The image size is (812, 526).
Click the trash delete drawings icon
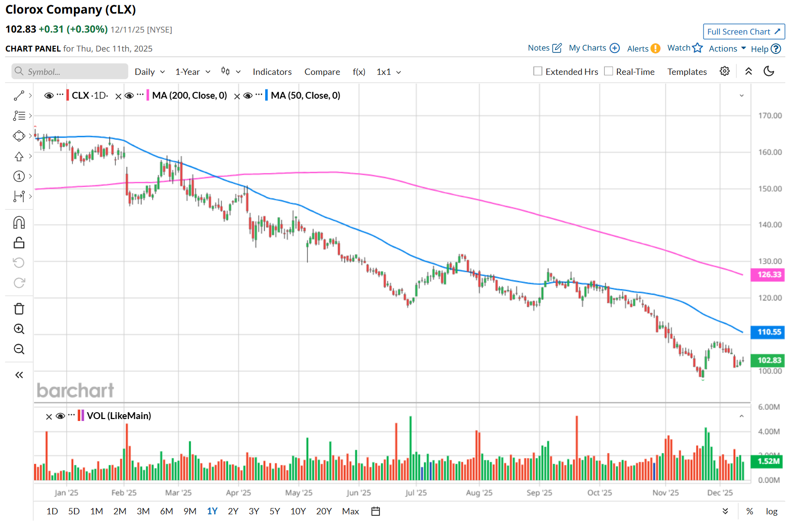(x=19, y=309)
